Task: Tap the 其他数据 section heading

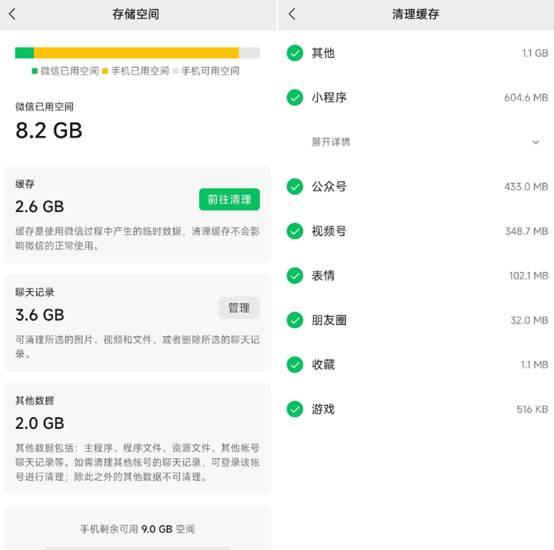Action: tap(35, 400)
